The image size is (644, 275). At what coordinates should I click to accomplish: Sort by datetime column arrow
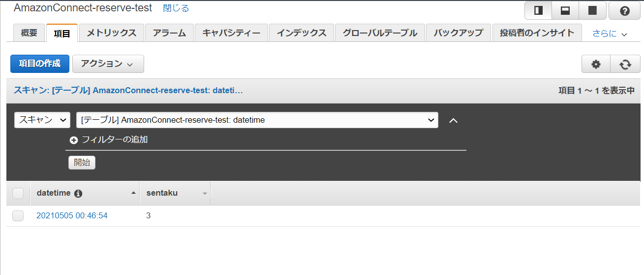pyautogui.click(x=133, y=193)
